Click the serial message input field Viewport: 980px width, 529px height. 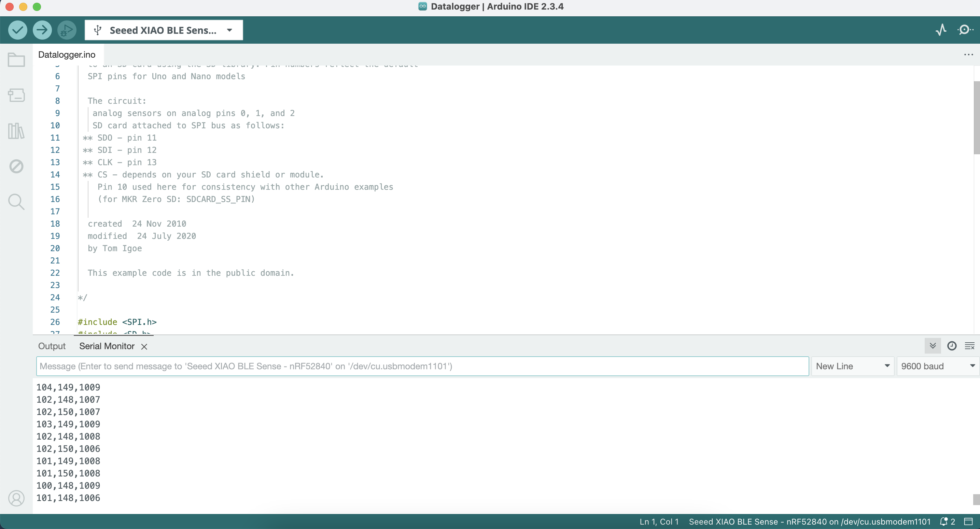pyautogui.click(x=422, y=366)
